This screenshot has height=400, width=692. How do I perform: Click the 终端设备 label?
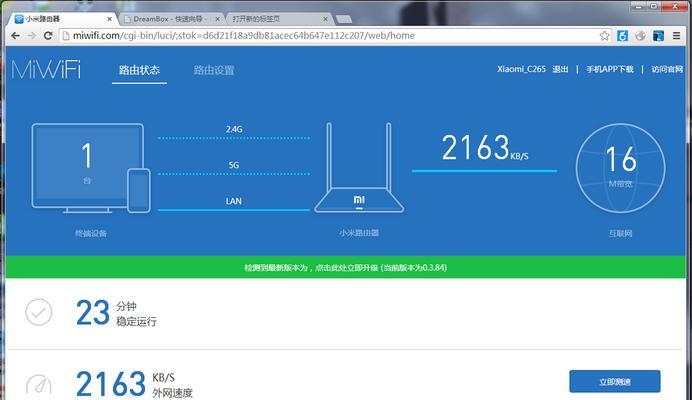(x=91, y=233)
